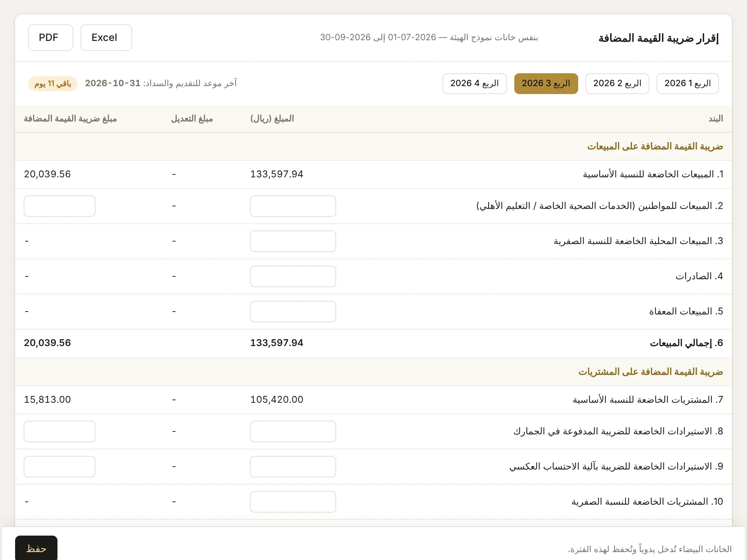The image size is (747, 560).
Task: Switch to الربع 2 2026 tab
Action: 617,83
